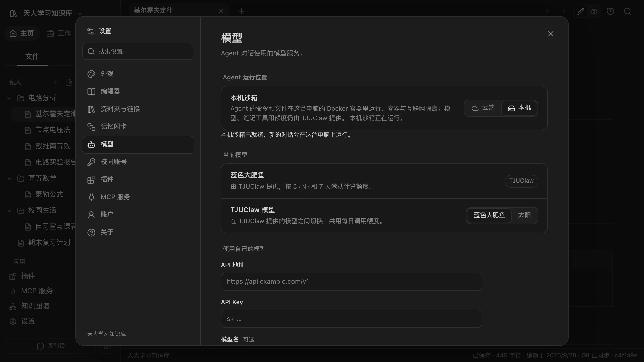
Task: Click the 搜索设置 search field
Action: (x=138, y=51)
